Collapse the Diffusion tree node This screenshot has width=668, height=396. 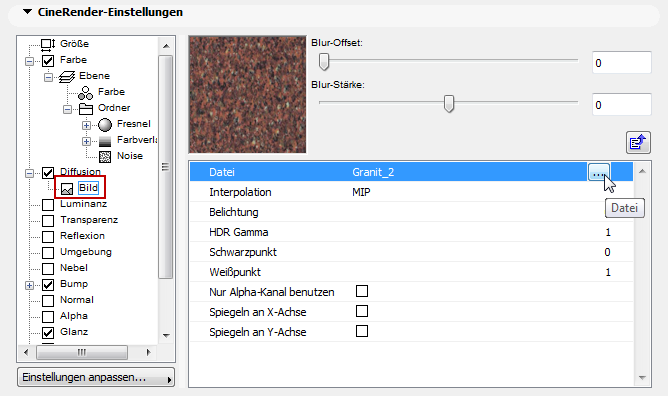[x=29, y=173]
